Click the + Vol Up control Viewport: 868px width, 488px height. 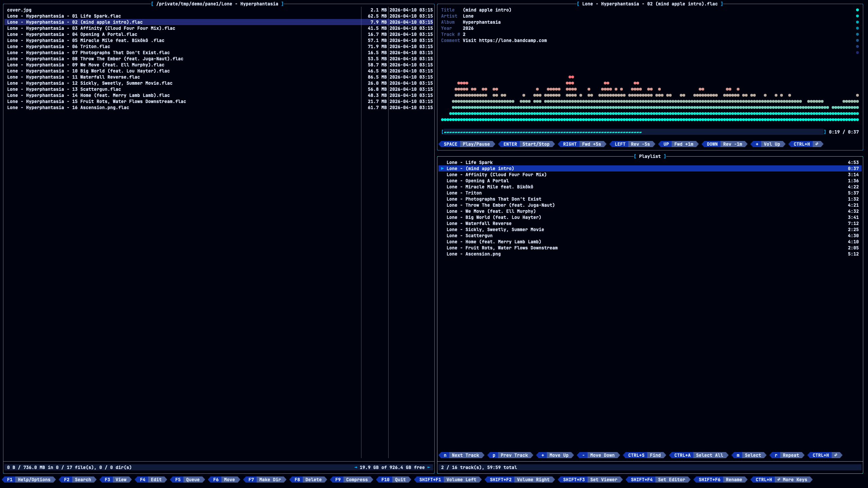point(768,144)
